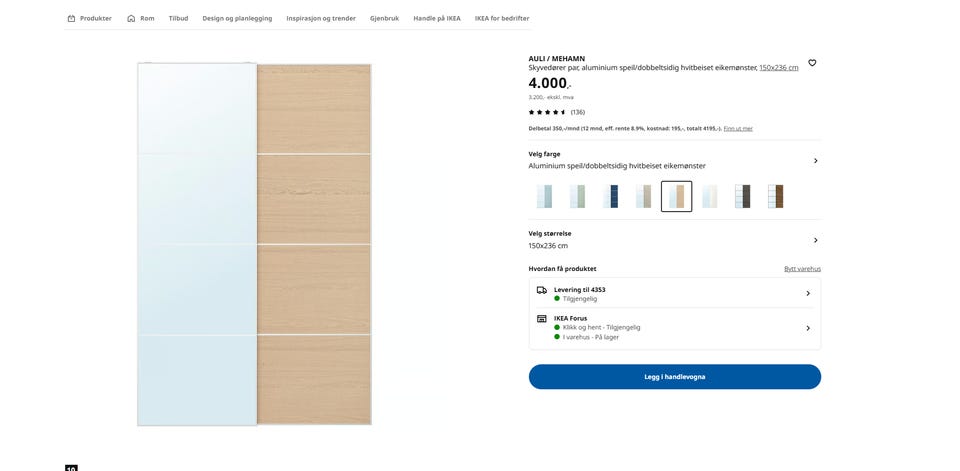Expand the Velg størrelse options
Screen dimensions: 960x471
[815, 240]
